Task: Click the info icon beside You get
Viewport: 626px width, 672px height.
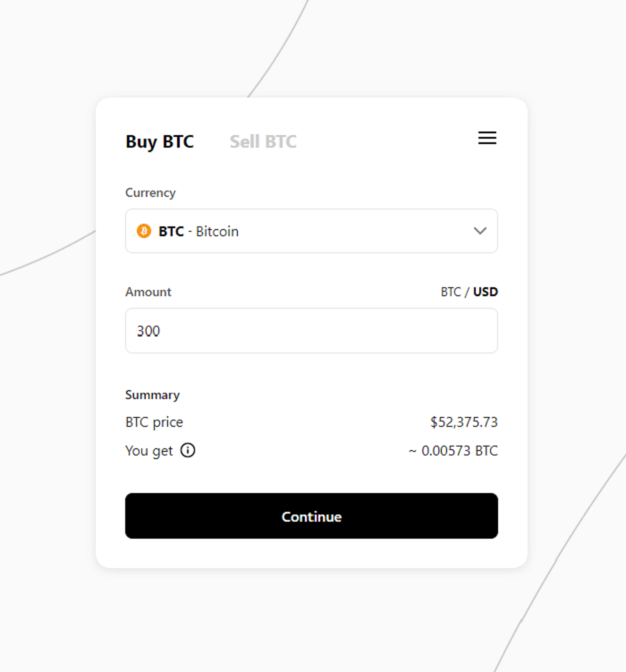Action: (x=188, y=450)
